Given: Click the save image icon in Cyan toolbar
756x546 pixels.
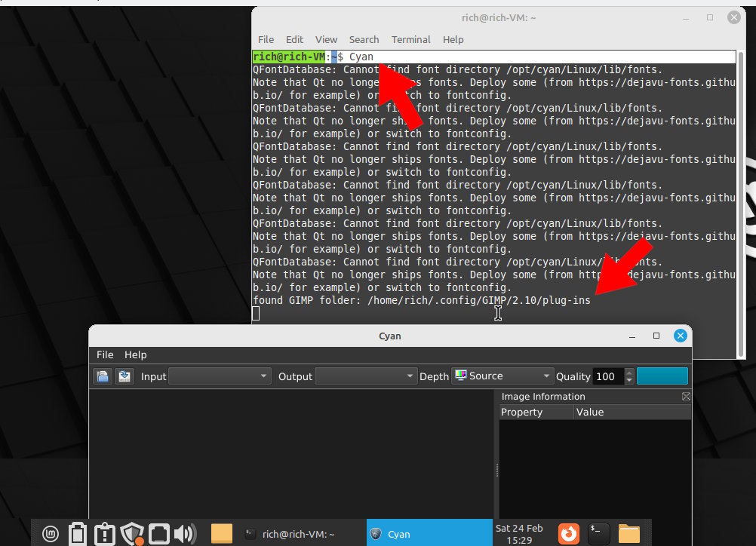Looking at the screenshot, I should 124,376.
